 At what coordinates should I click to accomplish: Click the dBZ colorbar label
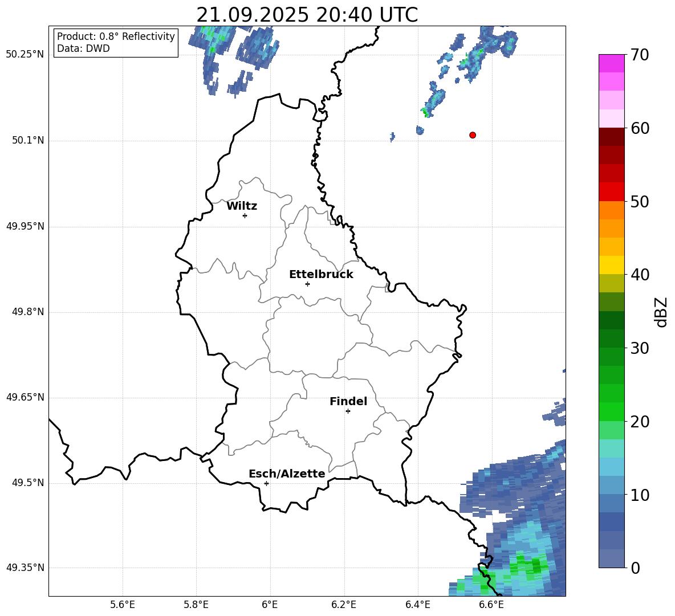(x=661, y=312)
